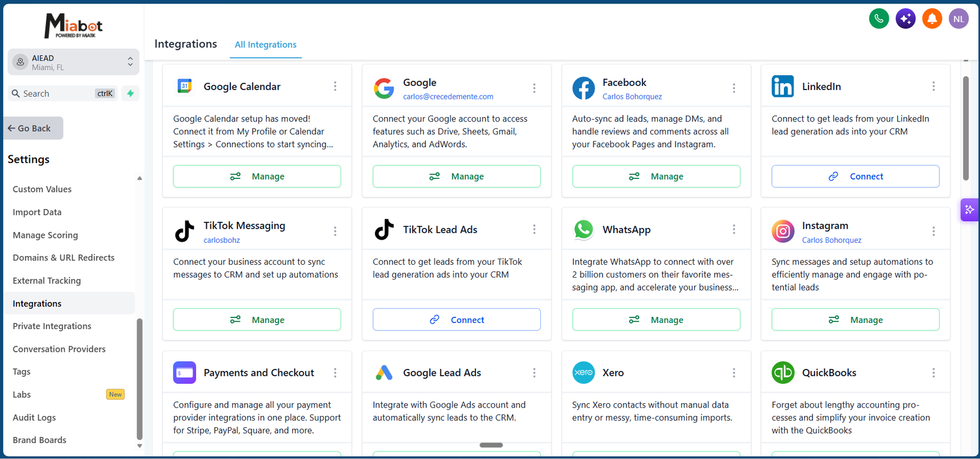Click the green phone dialer icon

879,18
